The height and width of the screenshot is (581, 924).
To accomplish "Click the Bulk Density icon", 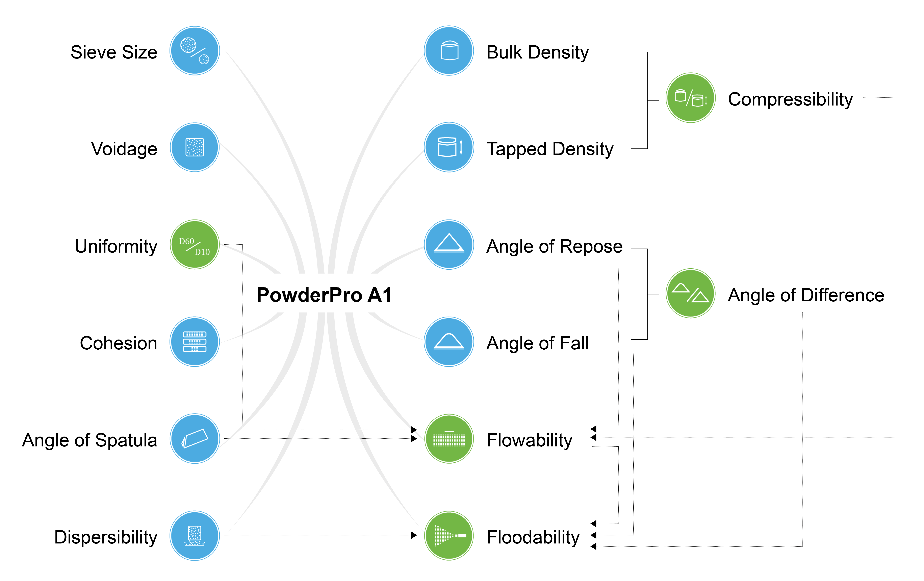I will [x=449, y=51].
